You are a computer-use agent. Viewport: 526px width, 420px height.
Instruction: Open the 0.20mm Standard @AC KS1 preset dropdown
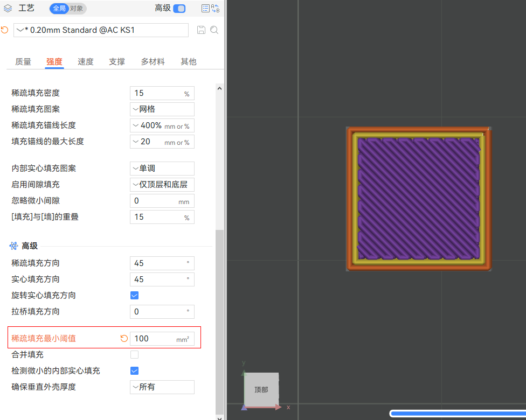tap(101, 30)
